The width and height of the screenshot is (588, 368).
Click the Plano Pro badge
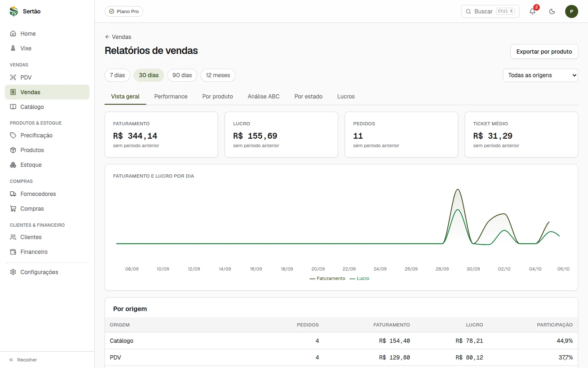pos(124,11)
